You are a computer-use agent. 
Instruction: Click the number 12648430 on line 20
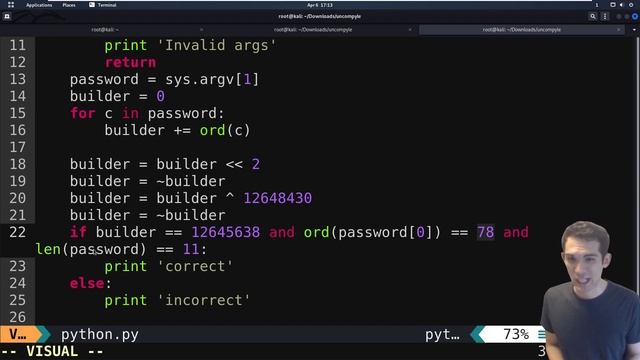tap(278, 198)
